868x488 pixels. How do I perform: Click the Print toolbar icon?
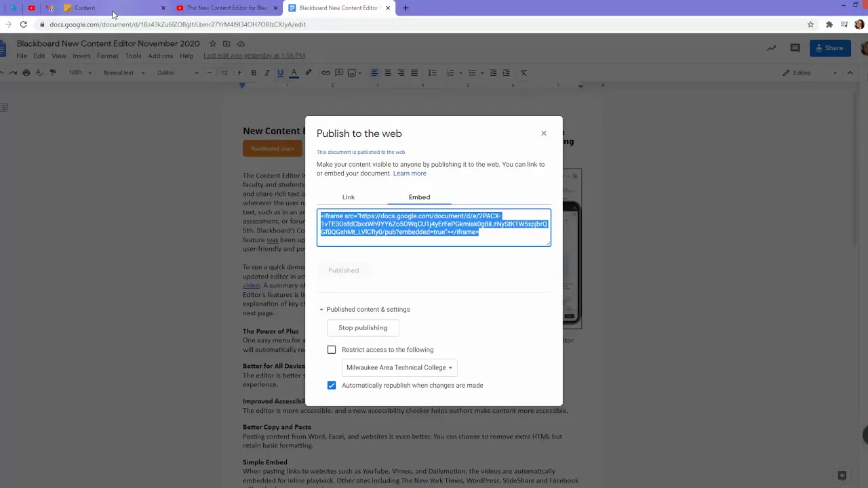(26, 73)
